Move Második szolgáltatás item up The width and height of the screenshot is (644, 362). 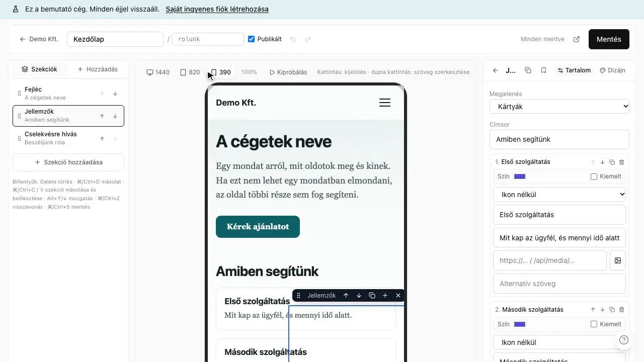click(x=593, y=310)
